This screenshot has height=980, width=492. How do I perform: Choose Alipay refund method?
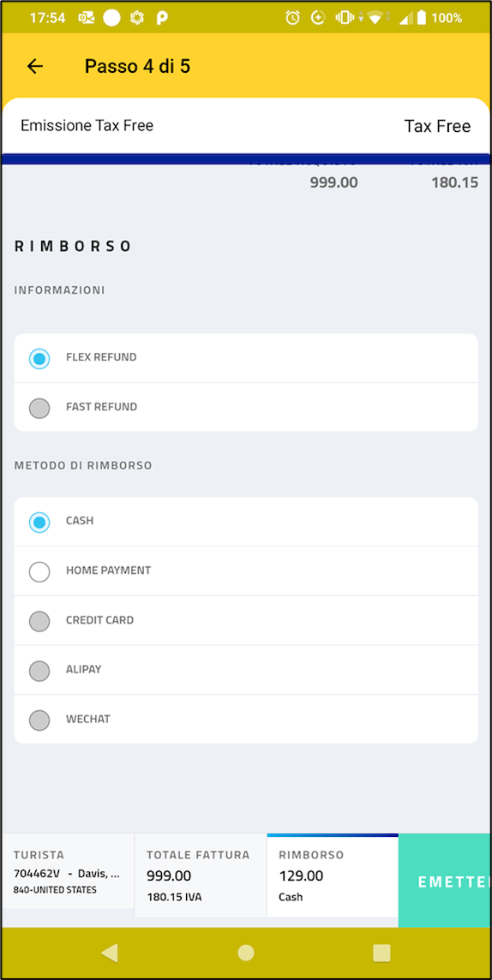click(x=246, y=670)
